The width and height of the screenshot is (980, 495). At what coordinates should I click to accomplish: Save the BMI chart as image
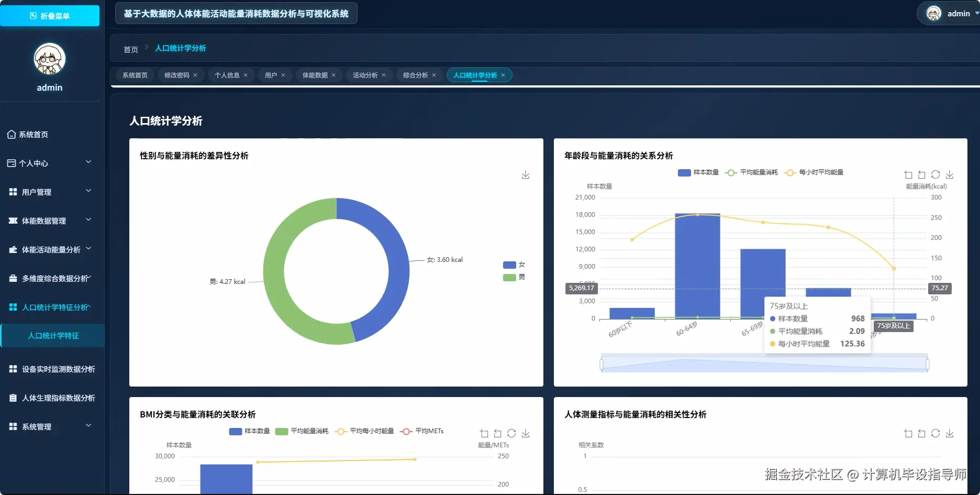526,434
